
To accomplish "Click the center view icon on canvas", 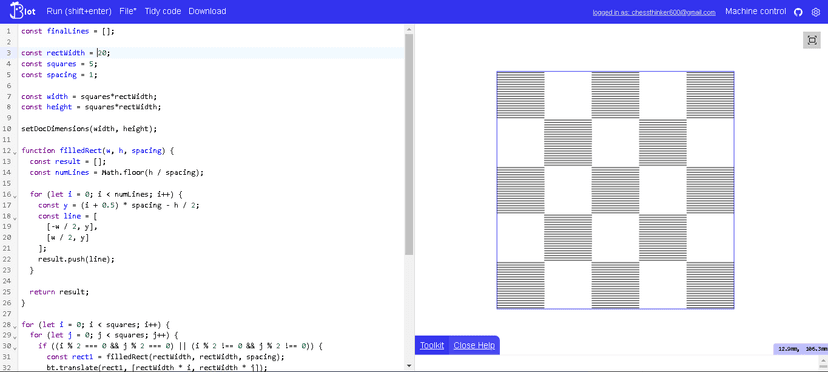I will tap(812, 40).
